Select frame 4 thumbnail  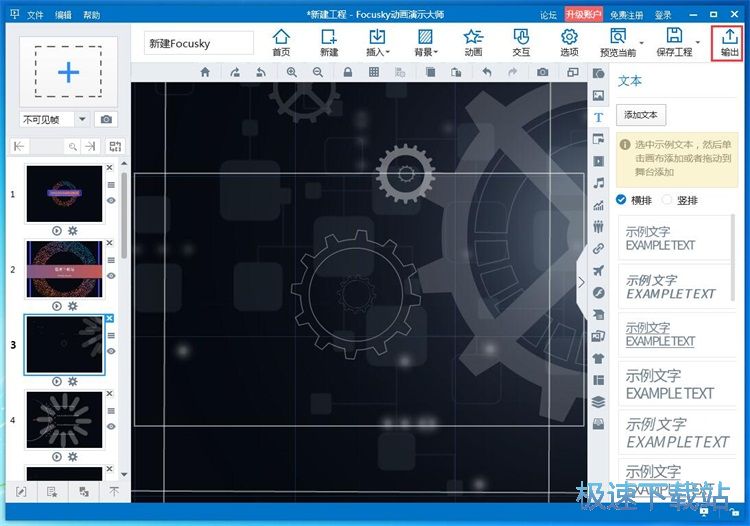(x=64, y=419)
